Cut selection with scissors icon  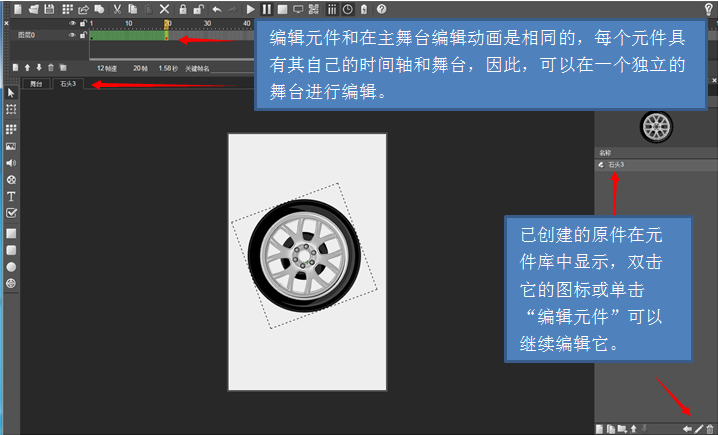pyautogui.click(x=117, y=9)
